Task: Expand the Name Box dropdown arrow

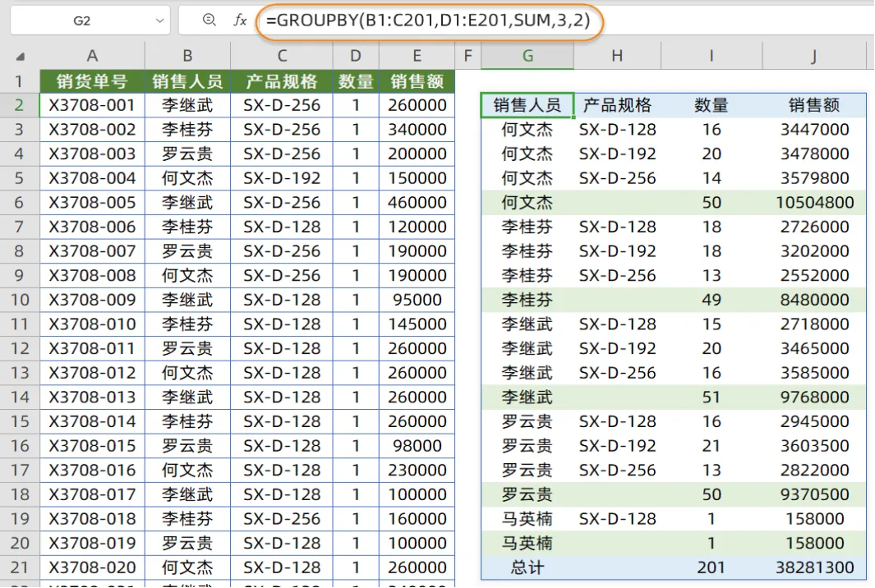Action: pos(159,21)
